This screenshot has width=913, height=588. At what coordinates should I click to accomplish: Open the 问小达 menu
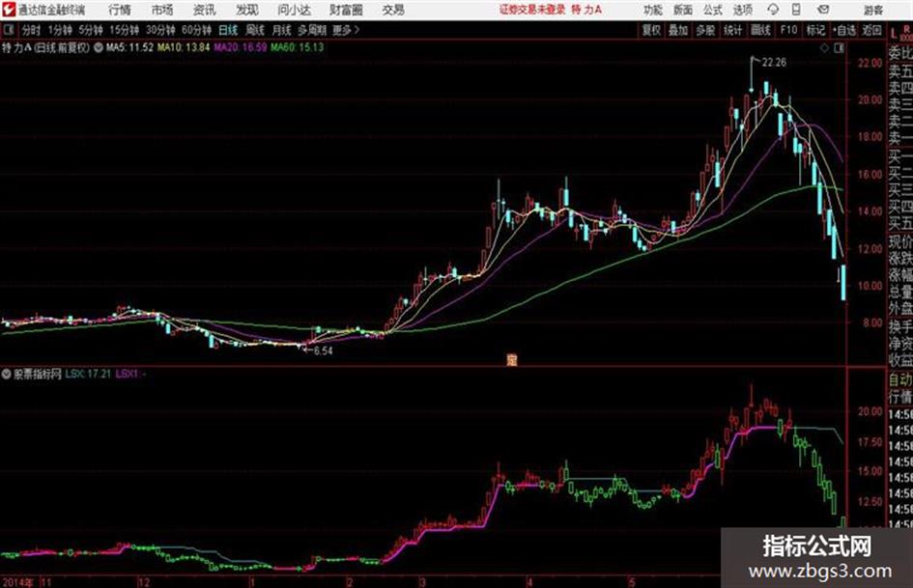click(x=294, y=10)
